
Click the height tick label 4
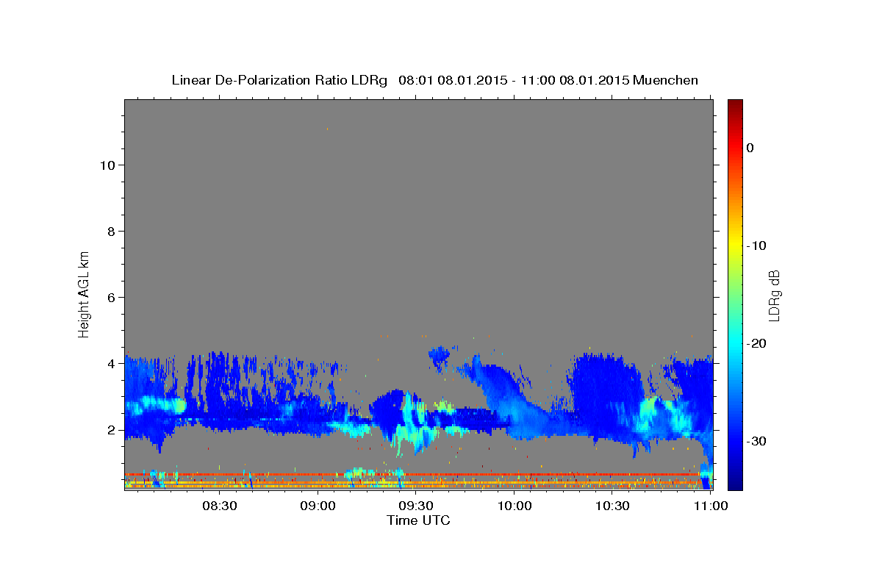112,364
